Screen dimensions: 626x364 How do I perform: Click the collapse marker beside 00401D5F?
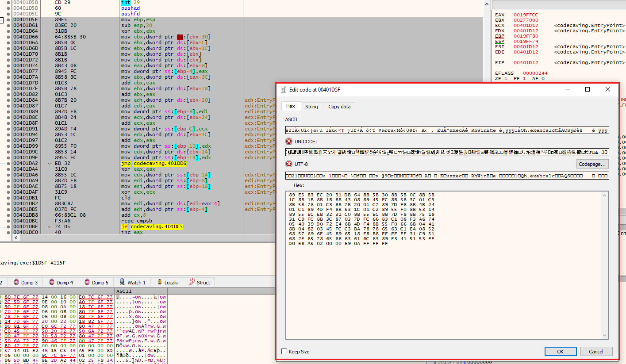coord(2,20)
